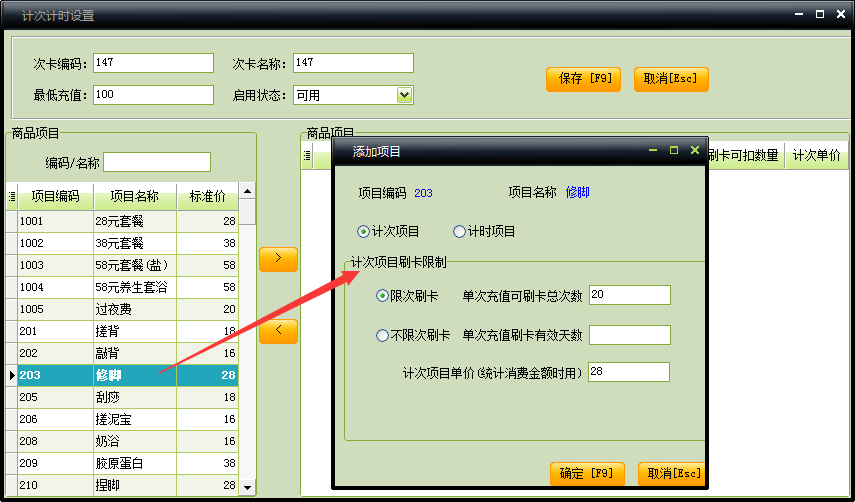
Task: Select the 奶浴 row
Action: [x=123, y=441]
